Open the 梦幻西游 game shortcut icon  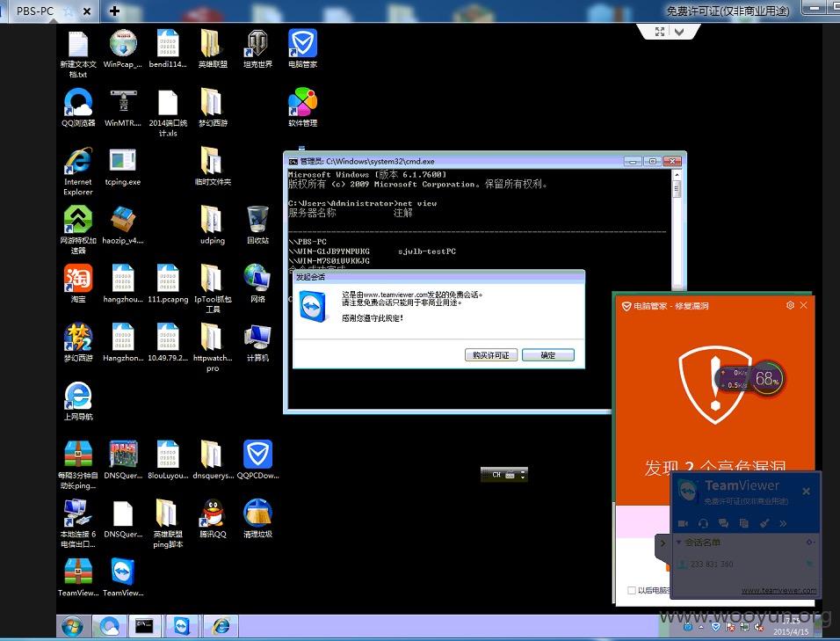(x=78, y=342)
